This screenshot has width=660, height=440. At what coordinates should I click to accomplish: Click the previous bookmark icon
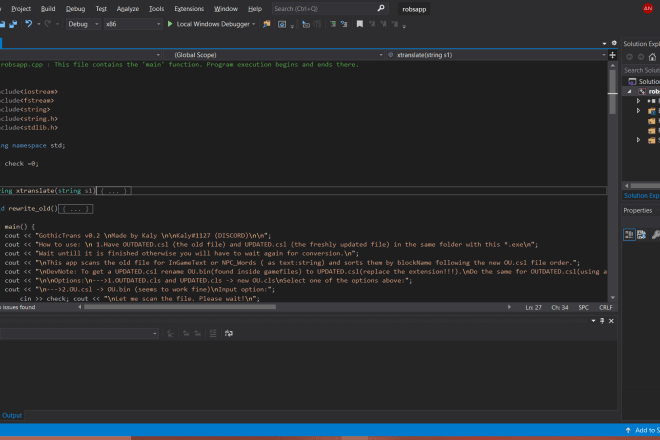tap(372, 24)
